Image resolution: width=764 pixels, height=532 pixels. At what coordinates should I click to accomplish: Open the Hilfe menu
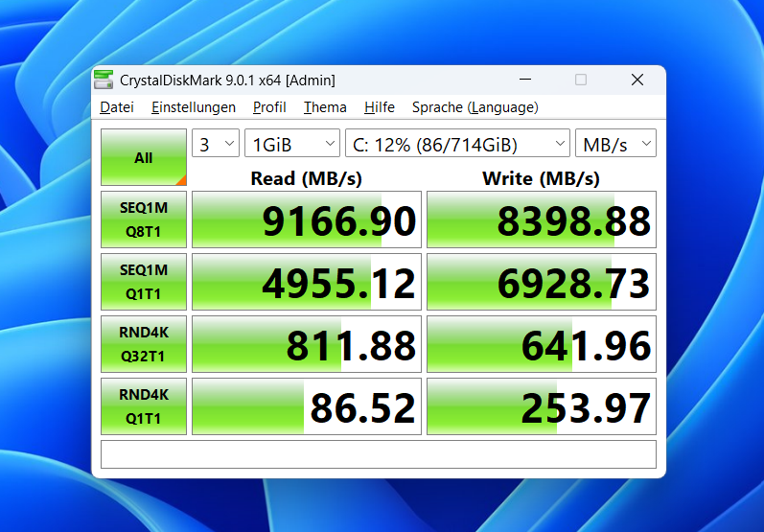380,107
